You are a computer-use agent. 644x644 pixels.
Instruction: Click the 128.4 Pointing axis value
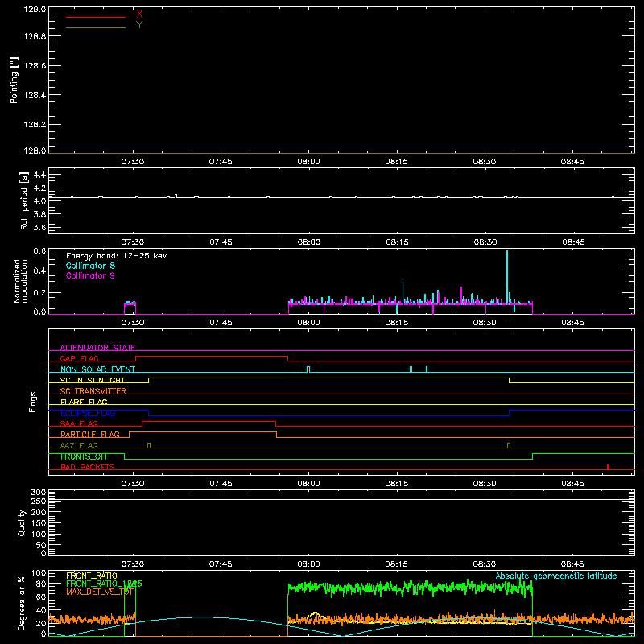[35, 95]
